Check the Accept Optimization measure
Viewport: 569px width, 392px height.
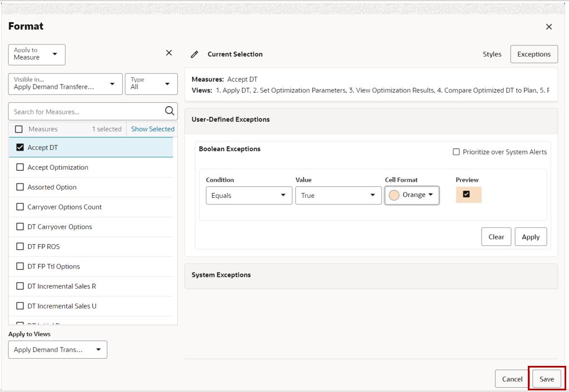(19, 167)
